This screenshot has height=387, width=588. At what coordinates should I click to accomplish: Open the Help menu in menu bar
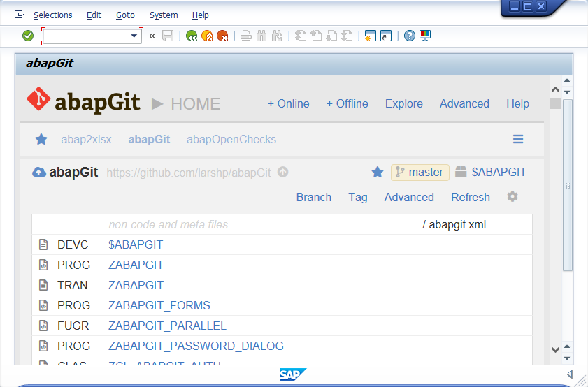(x=200, y=15)
